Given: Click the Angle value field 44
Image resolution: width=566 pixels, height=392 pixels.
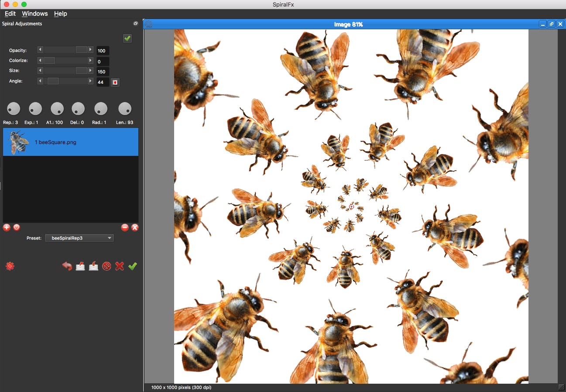Looking at the screenshot, I should (103, 82).
